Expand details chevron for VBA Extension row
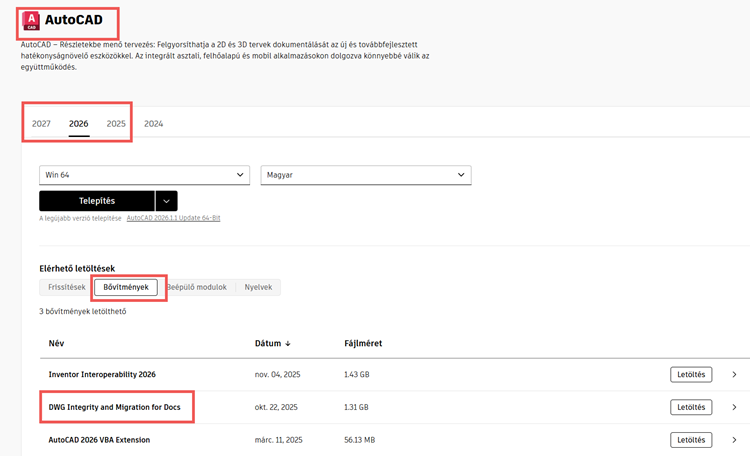This screenshot has width=750, height=456. point(734,440)
